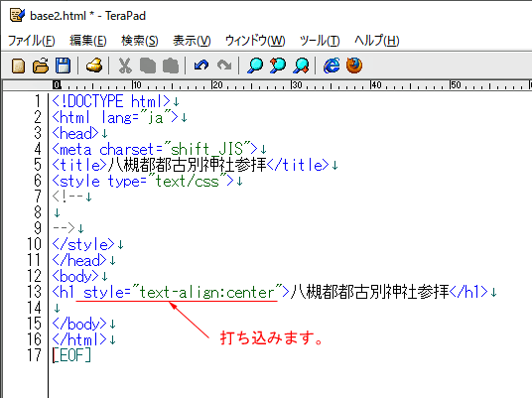The width and height of the screenshot is (532, 398).
Task: Click the Paste toolbar icon
Action: pos(171,66)
